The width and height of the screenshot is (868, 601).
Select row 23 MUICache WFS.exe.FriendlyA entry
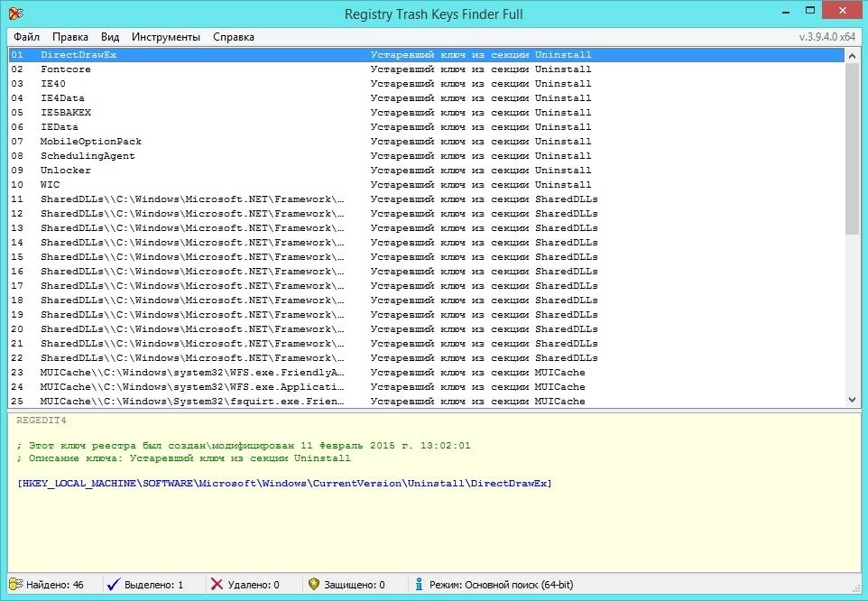426,373
